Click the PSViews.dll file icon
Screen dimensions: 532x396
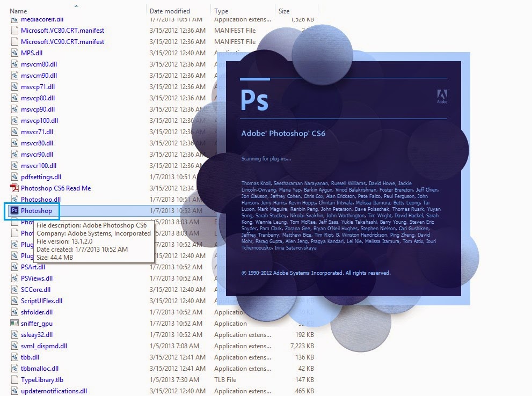[x=14, y=278]
